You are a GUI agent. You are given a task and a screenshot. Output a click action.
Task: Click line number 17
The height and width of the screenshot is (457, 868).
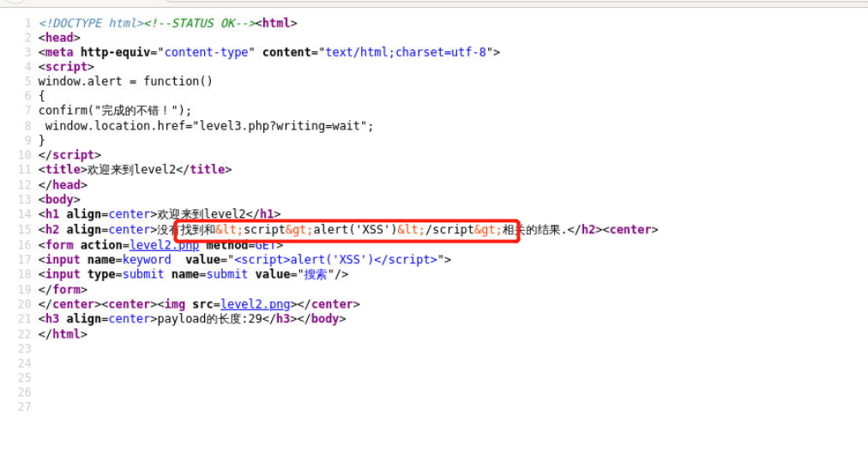24,260
